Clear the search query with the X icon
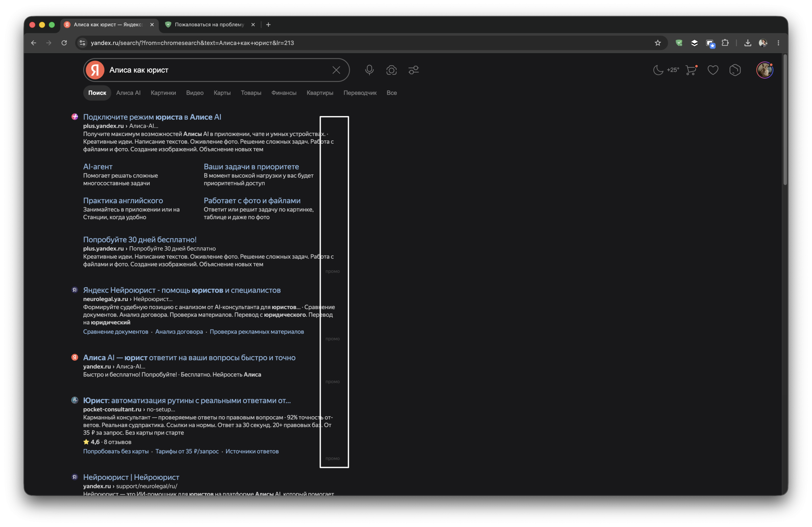Image resolution: width=812 pixels, height=527 pixels. 336,70
